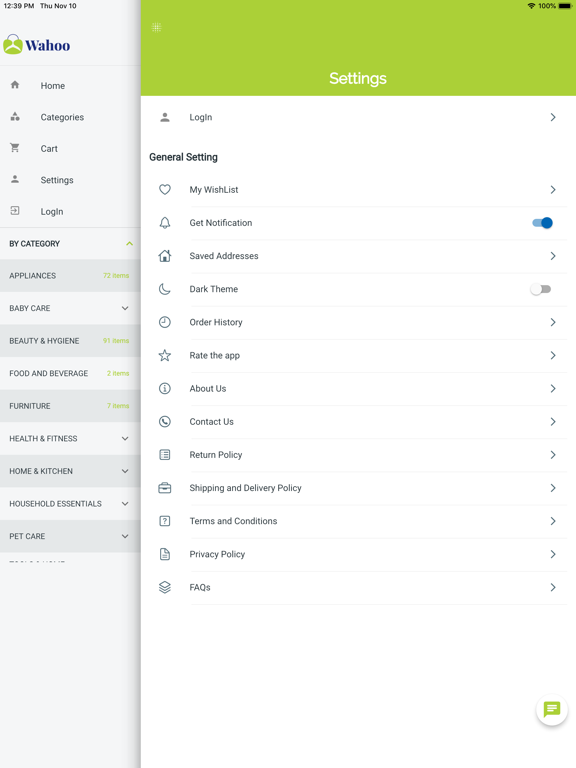
Task: Click the briefcase icon for Shipping Policy
Action: (165, 488)
